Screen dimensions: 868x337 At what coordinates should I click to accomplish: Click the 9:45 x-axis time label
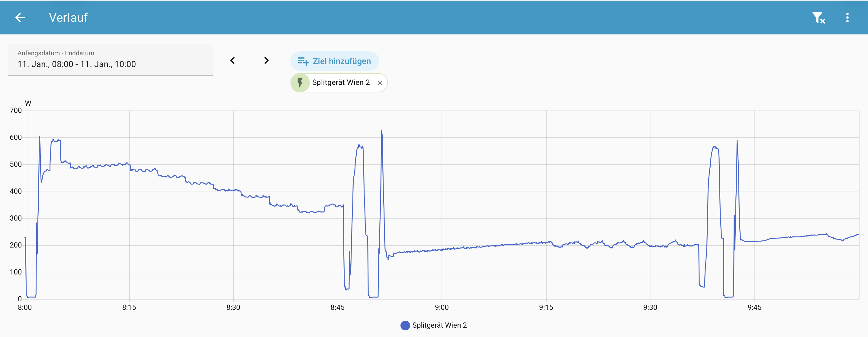pyautogui.click(x=754, y=307)
